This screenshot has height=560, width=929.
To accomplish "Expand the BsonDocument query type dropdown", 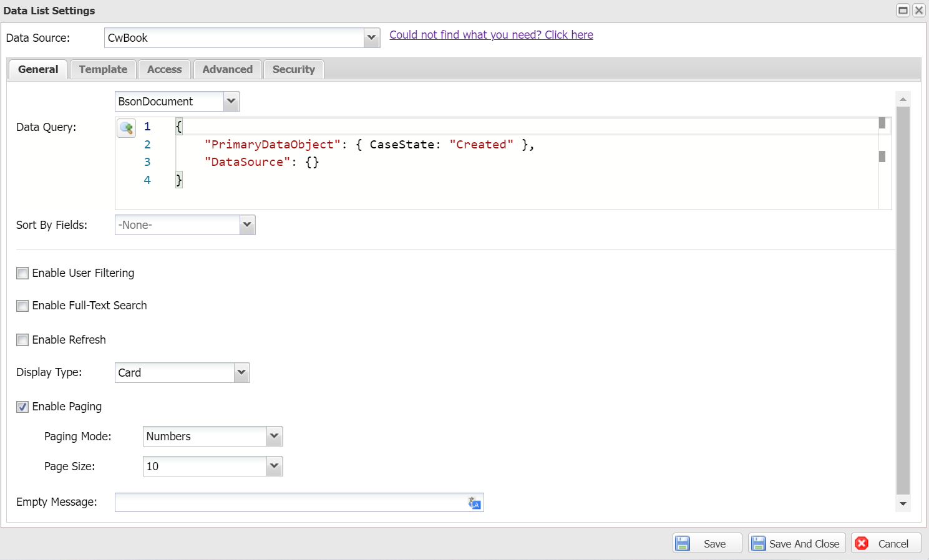I will tap(231, 101).
